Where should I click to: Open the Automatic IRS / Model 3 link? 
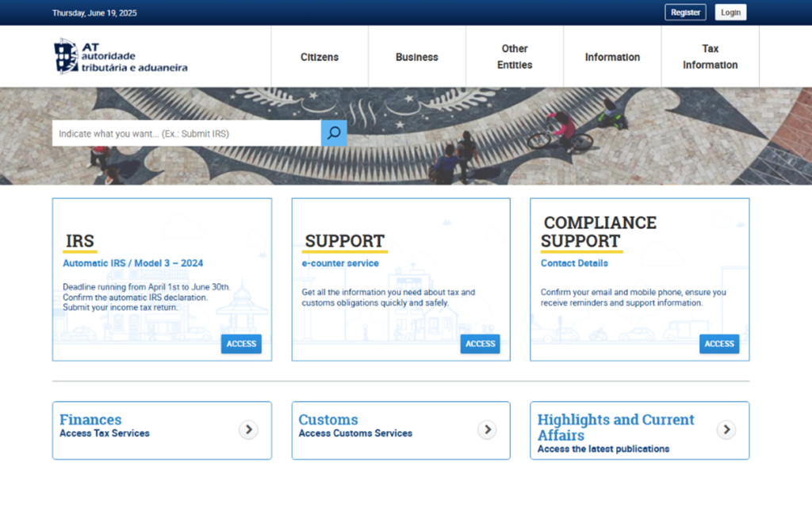(x=132, y=263)
